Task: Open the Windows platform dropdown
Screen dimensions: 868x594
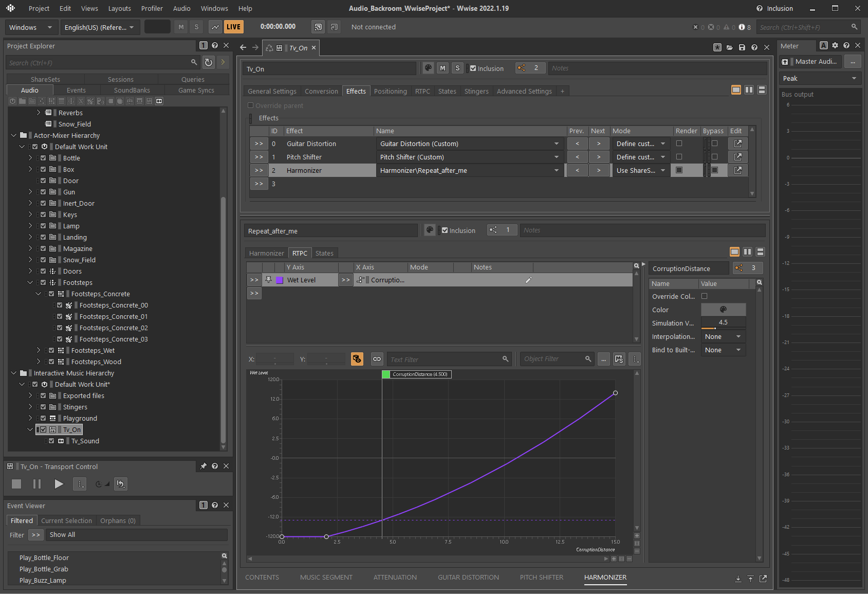Action: pos(31,27)
